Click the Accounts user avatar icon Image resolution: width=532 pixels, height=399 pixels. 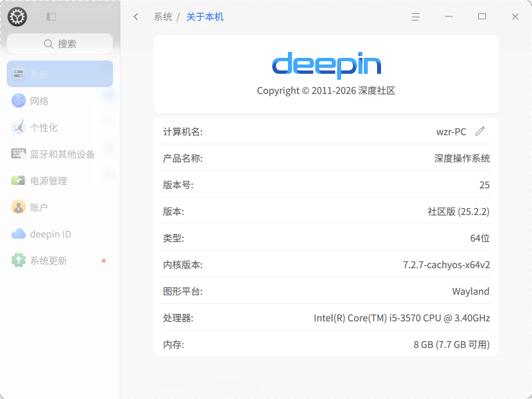click(19, 207)
